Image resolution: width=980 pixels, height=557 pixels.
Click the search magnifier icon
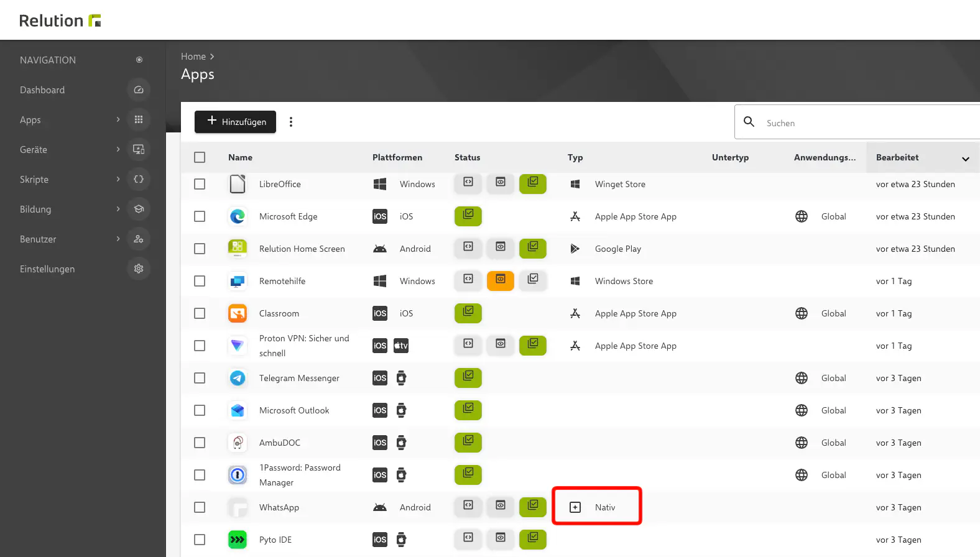749,122
